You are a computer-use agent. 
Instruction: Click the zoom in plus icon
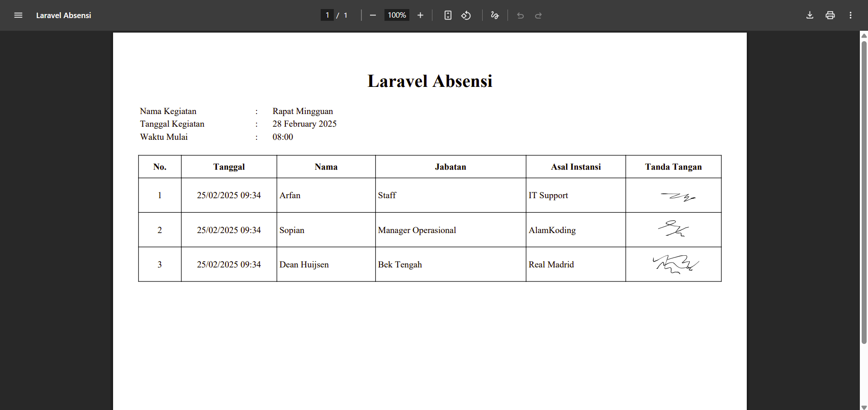pos(420,15)
